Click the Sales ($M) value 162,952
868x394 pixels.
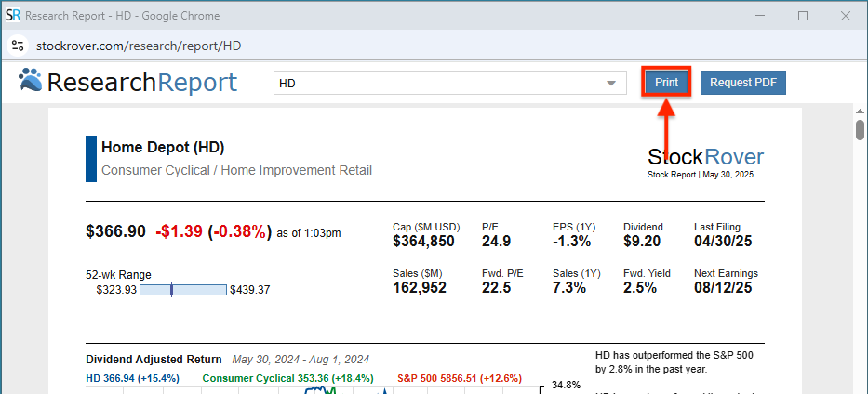pos(420,288)
